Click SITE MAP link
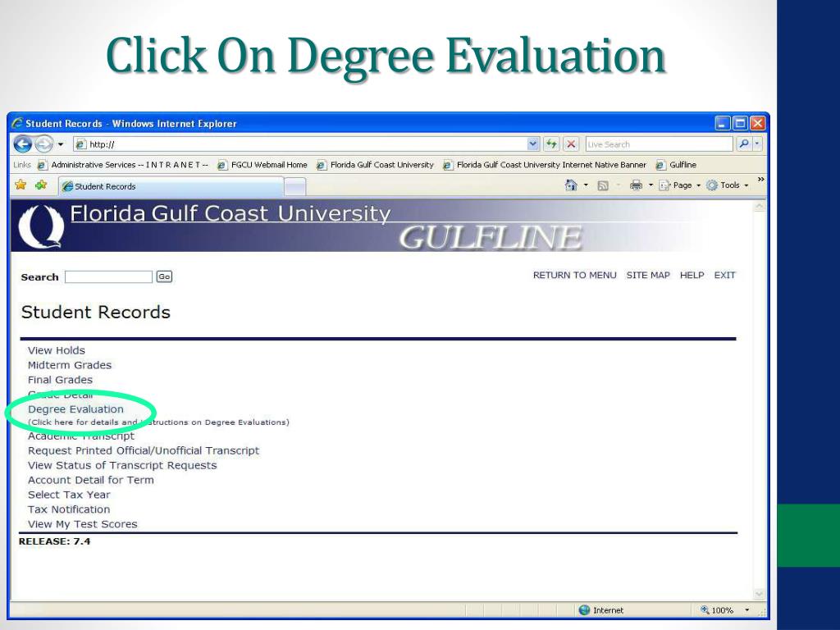Image resolution: width=840 pixels, height=630 pixels. 648,276
